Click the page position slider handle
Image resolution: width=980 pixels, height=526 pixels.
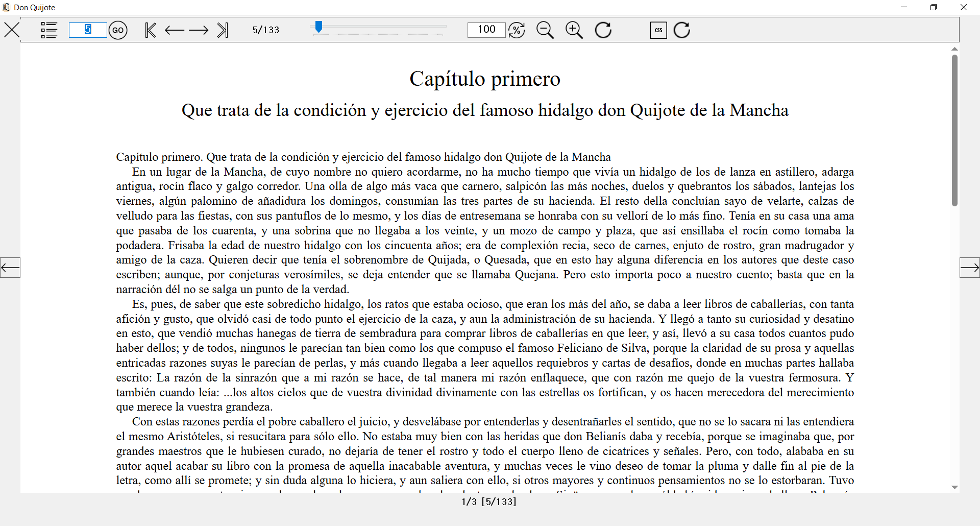(318, 27)
